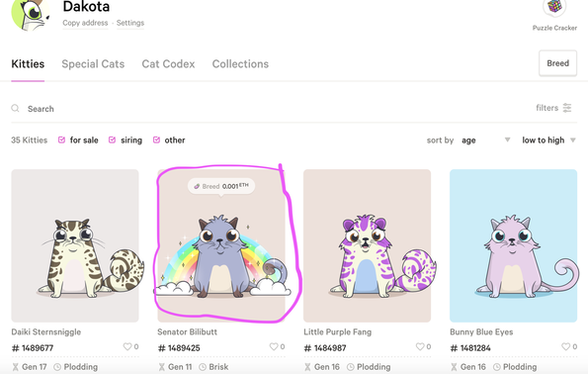
Task: Open the low to high dropdown
Action: 548,140
